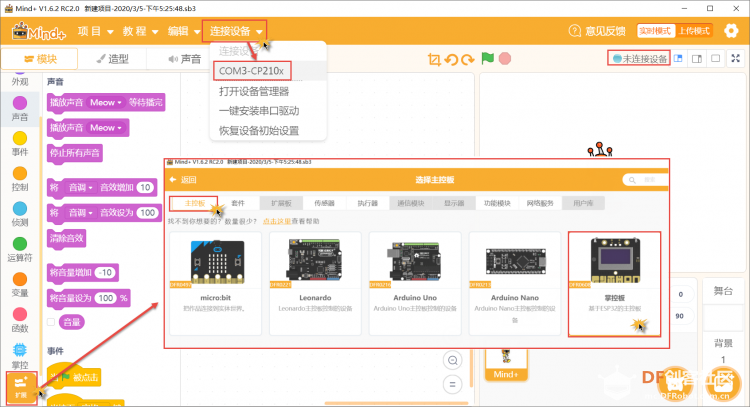Screen dimensions: 750x407
Task: Select hidden stage layout icon
Action: click(716, 58)
